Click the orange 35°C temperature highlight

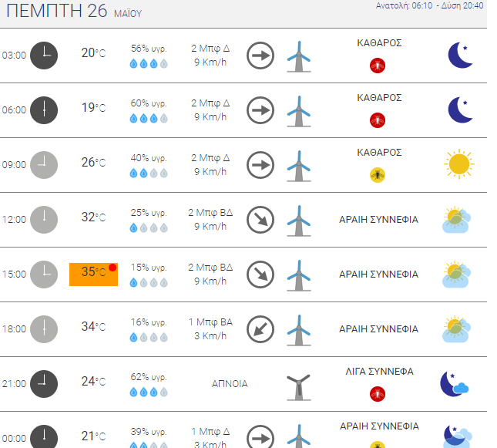93,273
